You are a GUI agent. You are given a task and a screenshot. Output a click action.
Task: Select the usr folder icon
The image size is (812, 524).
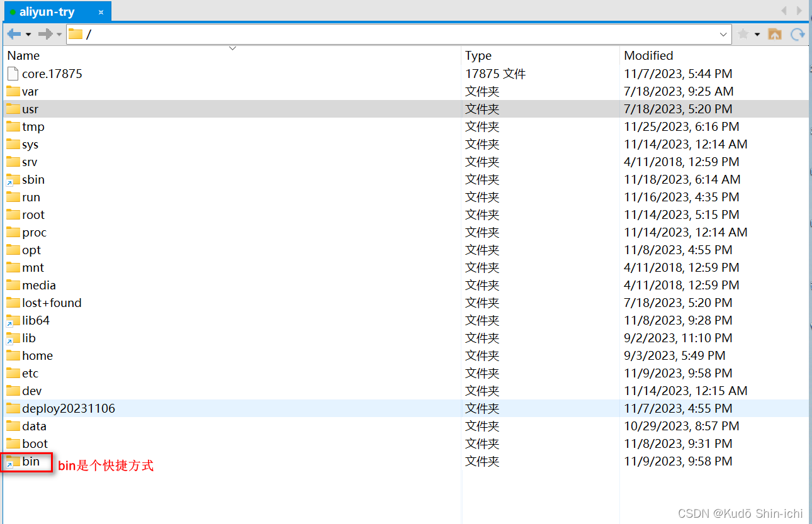13,109
